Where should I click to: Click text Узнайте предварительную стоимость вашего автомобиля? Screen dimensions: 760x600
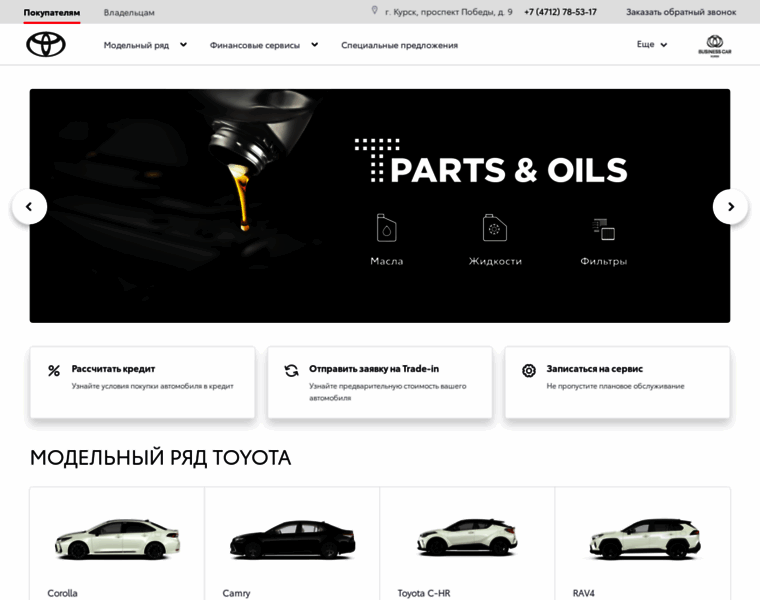point(388,392)
